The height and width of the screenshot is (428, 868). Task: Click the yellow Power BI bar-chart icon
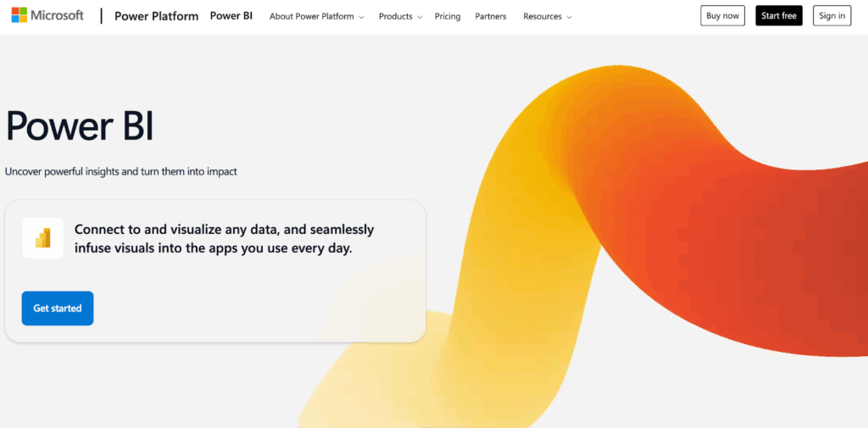(43, 238)
